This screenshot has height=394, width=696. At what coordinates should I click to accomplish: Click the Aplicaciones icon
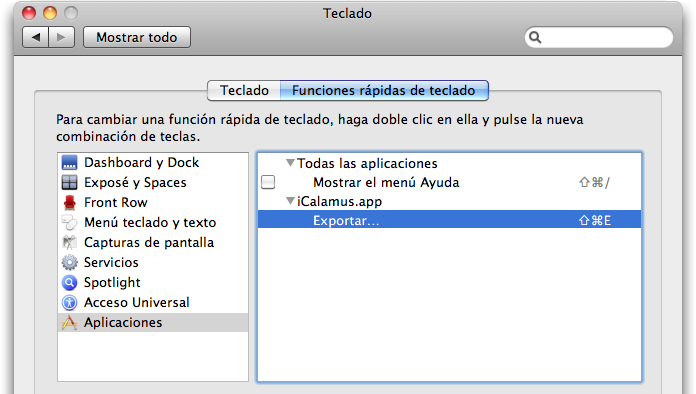(x=70, y=322)
